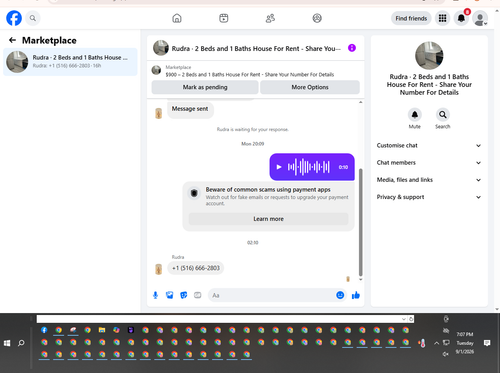Open the emoji picker smiley
The image size is (500, 373).
pos(340,295)
